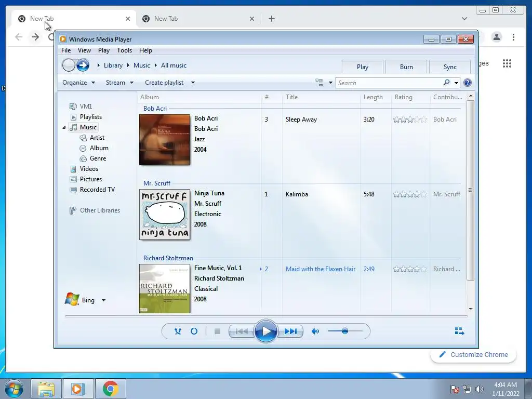Click Music in the breadcrumb
The width and height of the screenshot is (532, 399).
coord(141,65)
